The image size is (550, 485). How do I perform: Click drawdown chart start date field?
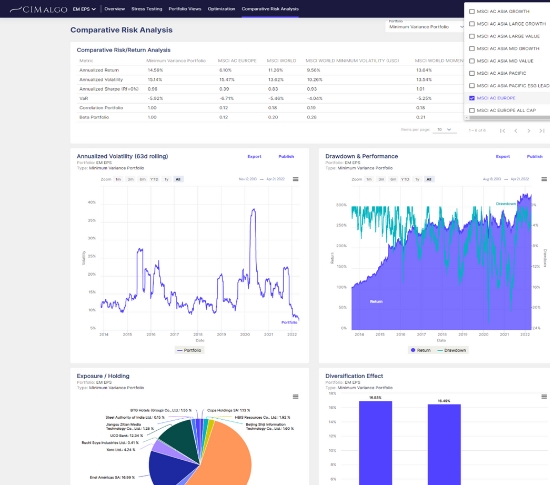pos(492,179)
